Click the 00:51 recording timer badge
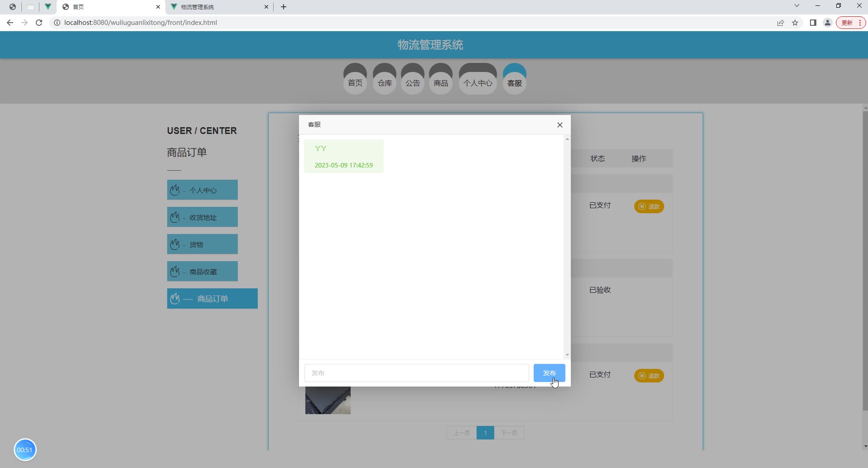The height and width of the screenshot is (468, 868). pos(25,449)
